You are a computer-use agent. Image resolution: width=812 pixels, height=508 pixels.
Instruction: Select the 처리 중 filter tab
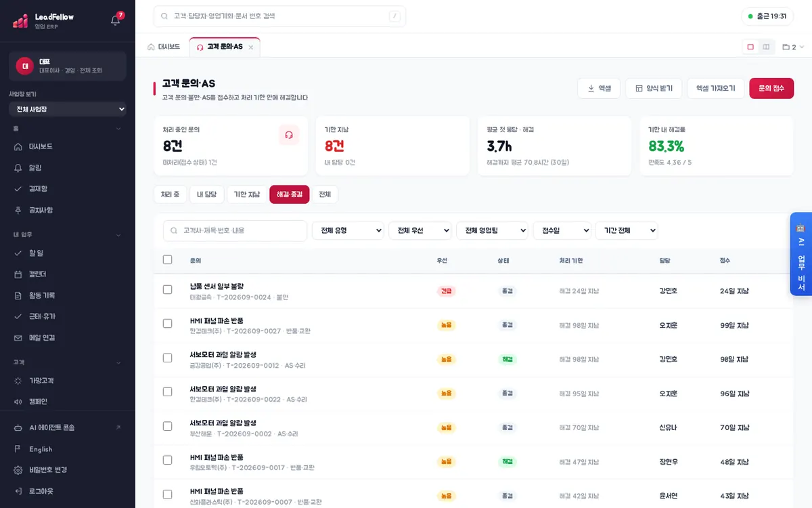pos(170,194)
